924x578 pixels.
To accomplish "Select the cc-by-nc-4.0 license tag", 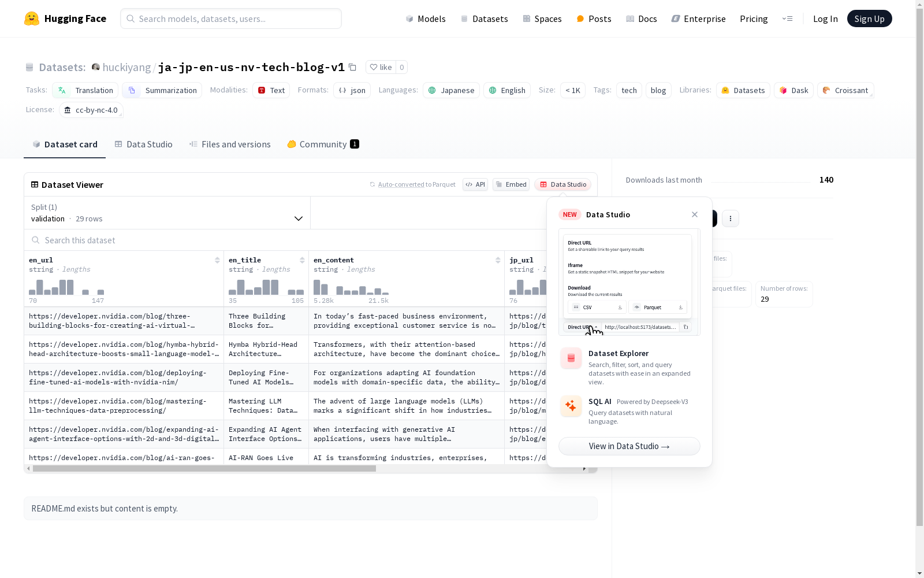I will (91, 110).
